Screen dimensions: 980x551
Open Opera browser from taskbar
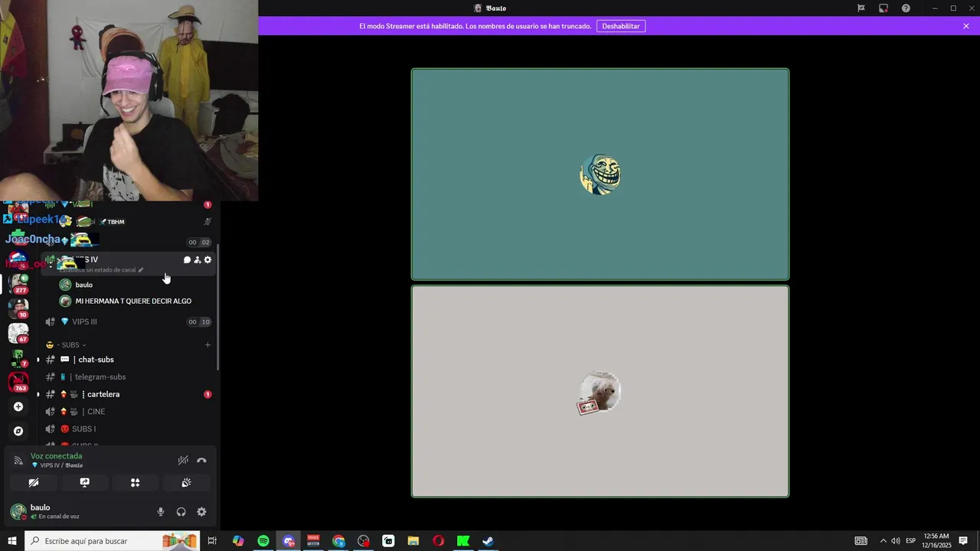[438, 541]
